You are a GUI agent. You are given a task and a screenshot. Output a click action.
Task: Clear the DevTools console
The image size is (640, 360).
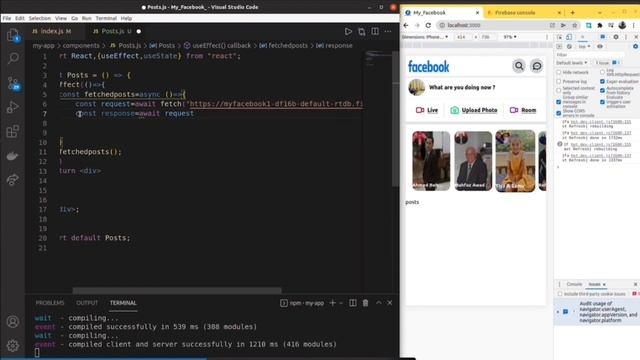pyautogui.click(x=569, y=47)
